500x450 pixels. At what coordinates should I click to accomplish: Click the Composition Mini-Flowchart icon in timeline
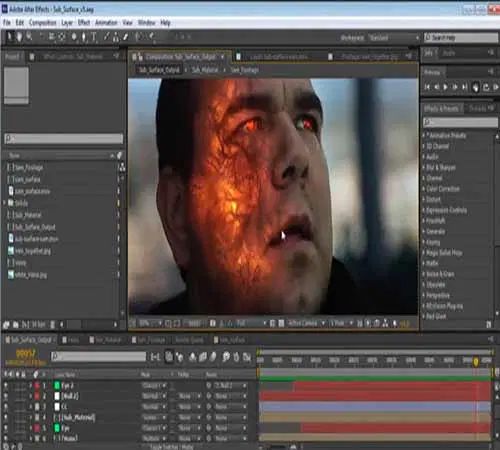point(155,357)
